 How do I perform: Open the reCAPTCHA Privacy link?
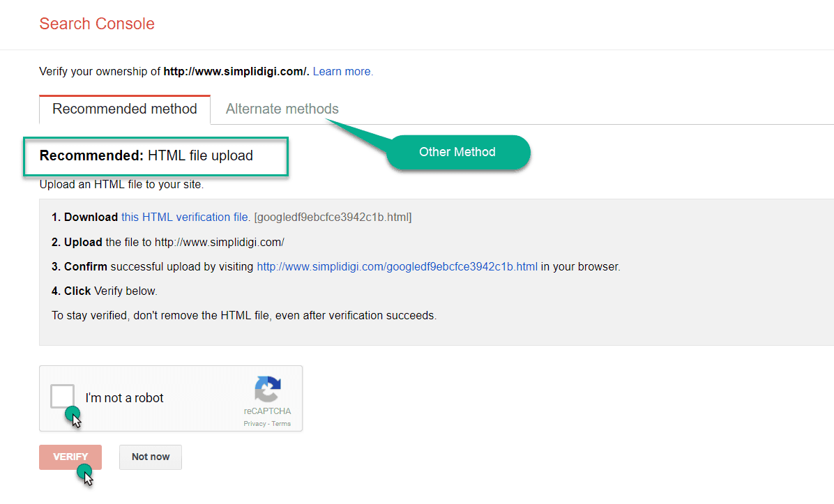pos(254,423)
